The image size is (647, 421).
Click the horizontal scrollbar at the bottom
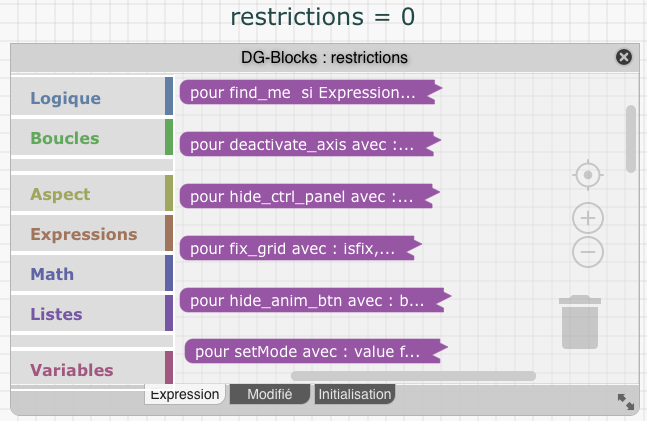(412, 376)
